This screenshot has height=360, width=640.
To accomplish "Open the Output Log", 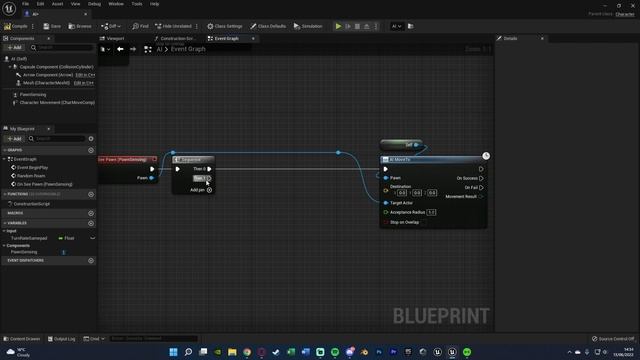I will point(62,339).
